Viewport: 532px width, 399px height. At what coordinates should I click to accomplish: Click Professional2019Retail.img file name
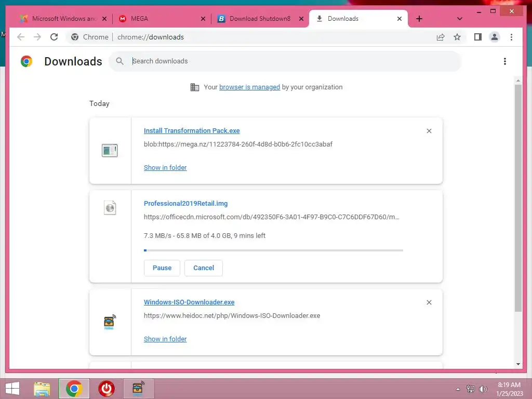pyautogui.click(x=185, y=204)
